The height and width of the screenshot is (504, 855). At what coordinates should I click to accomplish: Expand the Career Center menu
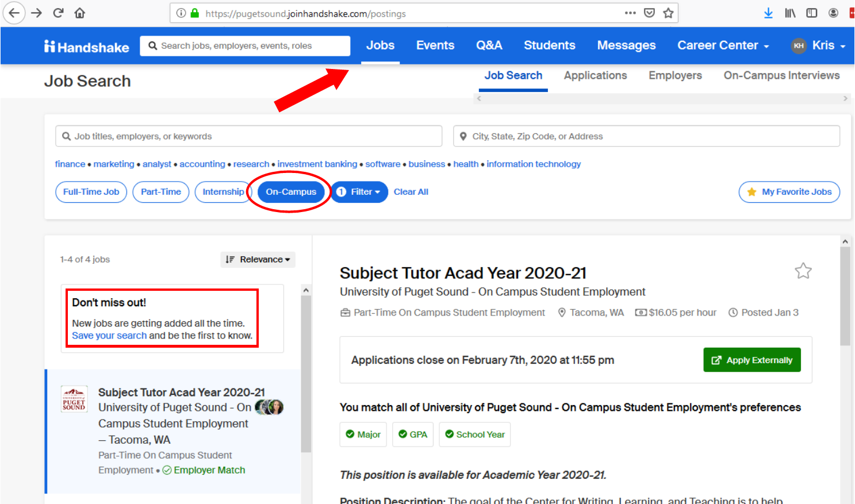[723, 45]
